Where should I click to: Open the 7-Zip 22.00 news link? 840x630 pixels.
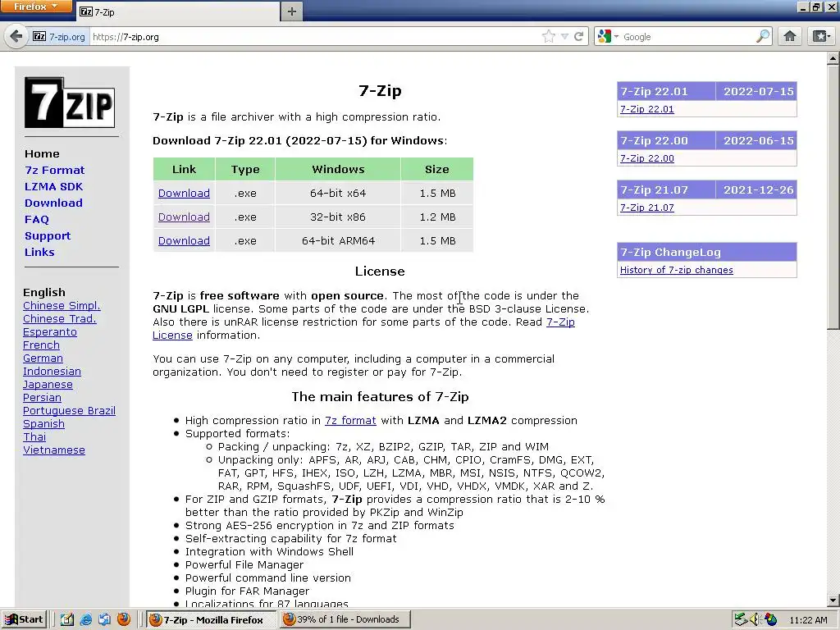point(646,158)
